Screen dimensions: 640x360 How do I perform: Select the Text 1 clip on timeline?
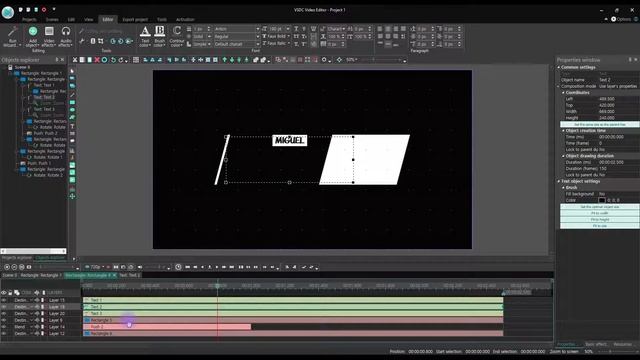click(x=293, y=300)
